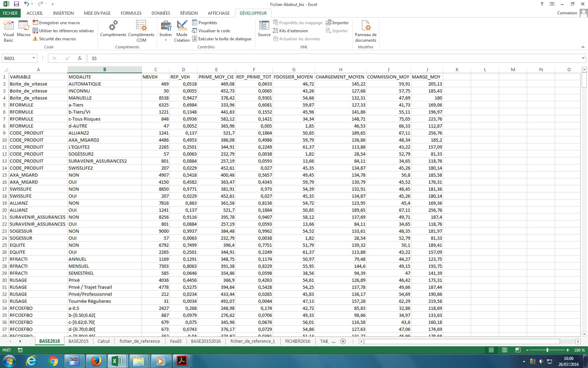The height and width of the screenshot is (368, 588).
Task: Select column H header
Action: [341, 69]
